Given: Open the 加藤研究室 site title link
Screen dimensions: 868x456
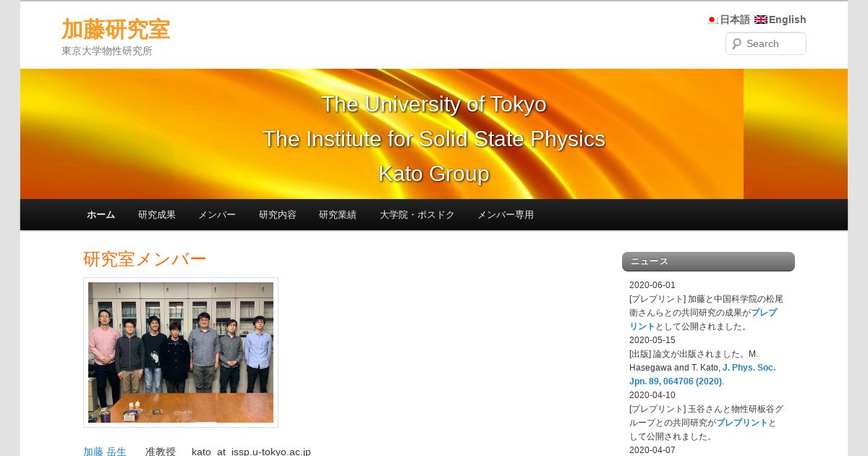Looking at the screenshot, I should click(116, 29).
